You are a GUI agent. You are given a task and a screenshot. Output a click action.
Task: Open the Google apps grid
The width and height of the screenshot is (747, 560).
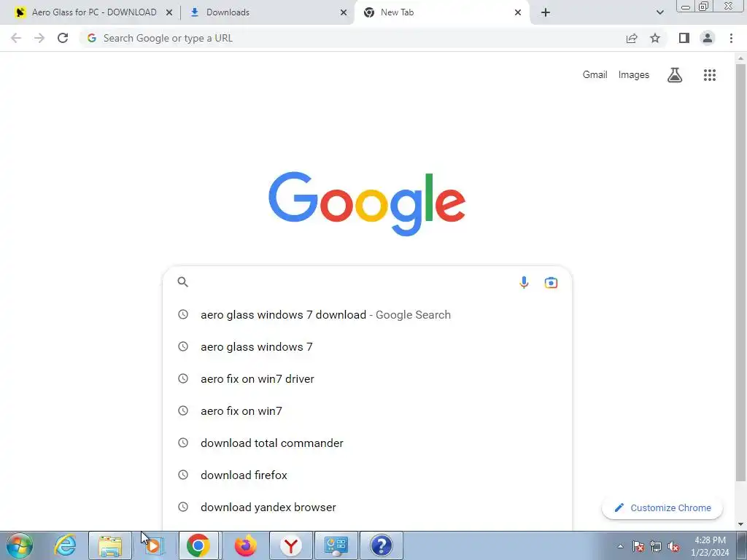[709, 75]
